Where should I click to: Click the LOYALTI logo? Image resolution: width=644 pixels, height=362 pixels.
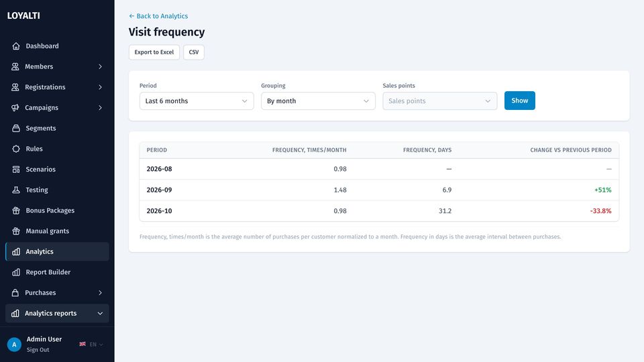pos(23,15)
